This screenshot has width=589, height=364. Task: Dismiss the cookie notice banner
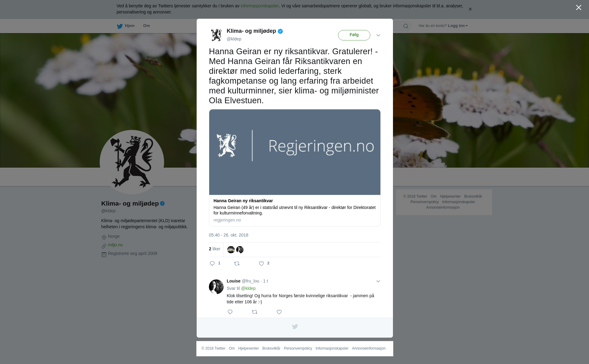[470, 9]
